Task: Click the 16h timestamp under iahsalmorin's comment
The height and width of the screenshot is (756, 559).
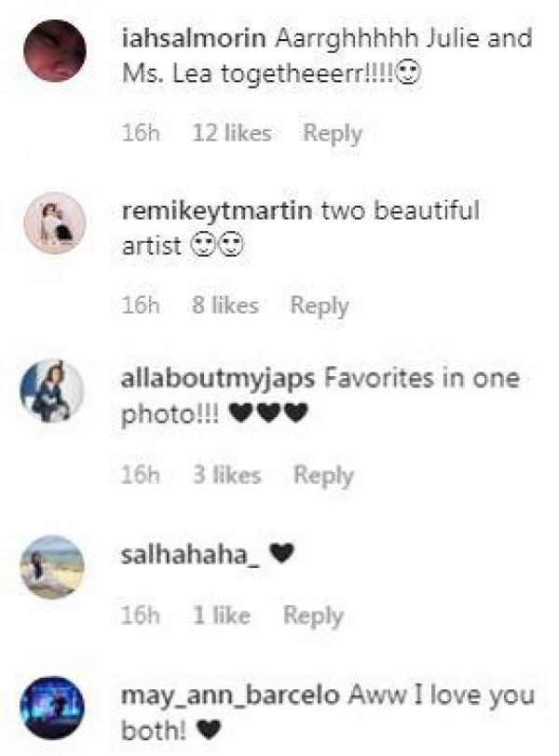Action: pos(141,133)
